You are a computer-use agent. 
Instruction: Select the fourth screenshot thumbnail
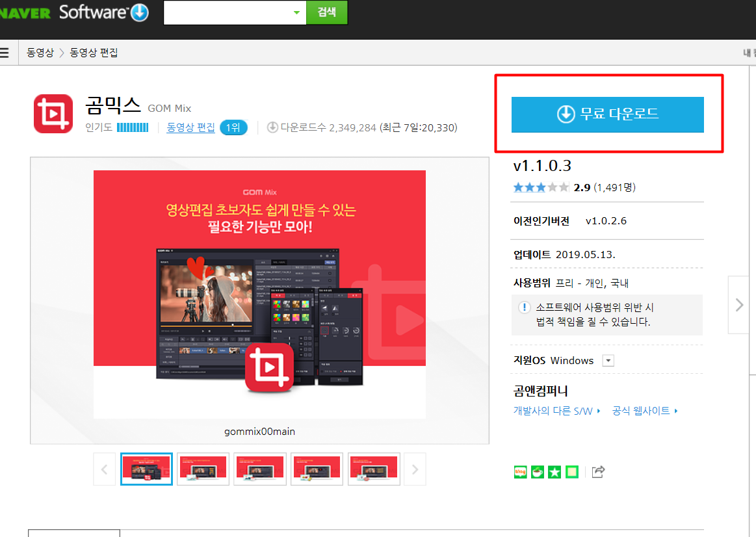click(317, 469)
